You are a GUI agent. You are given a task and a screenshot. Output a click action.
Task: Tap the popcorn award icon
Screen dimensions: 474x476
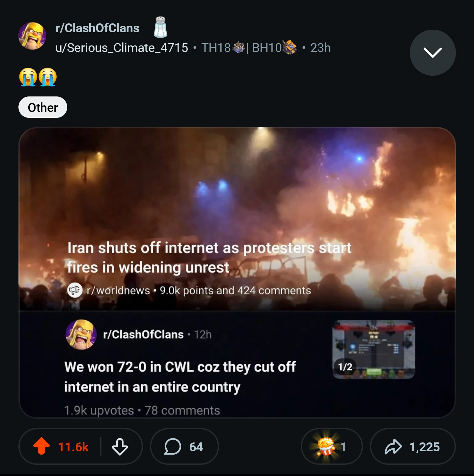(x=326, y=446)
